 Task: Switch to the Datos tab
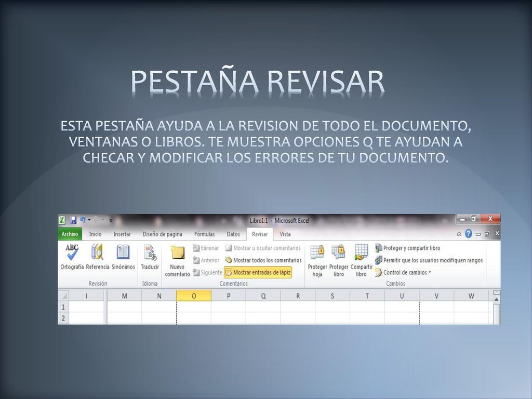(233, 234)
